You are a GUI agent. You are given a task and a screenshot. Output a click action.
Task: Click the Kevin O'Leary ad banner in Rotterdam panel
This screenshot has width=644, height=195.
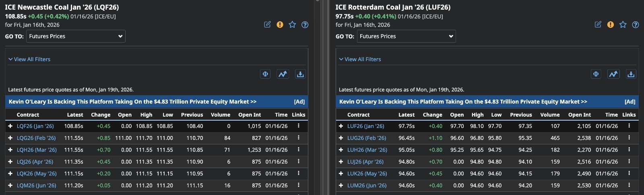coord(463,102)
